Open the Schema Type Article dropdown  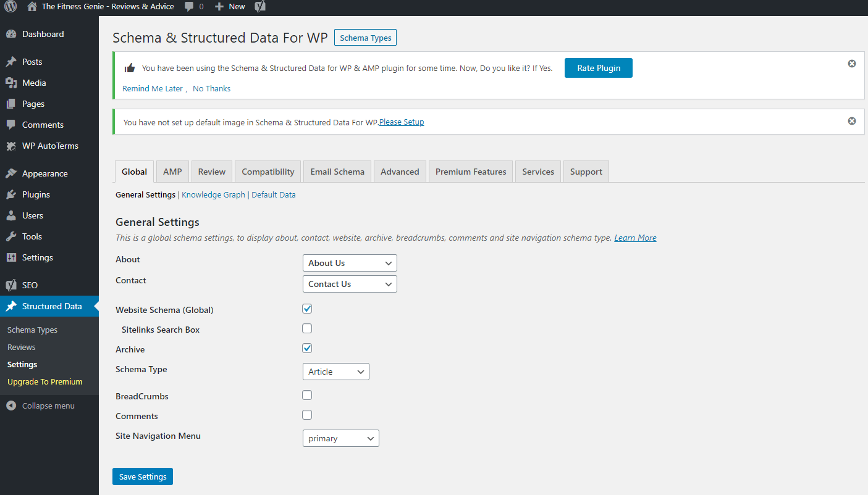tap(336, 372)
